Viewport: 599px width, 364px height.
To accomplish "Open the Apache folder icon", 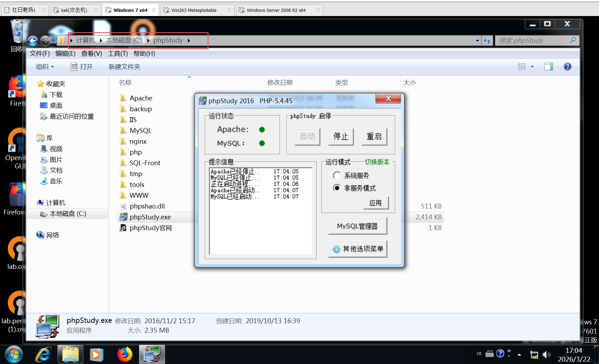I will (123, 98).
